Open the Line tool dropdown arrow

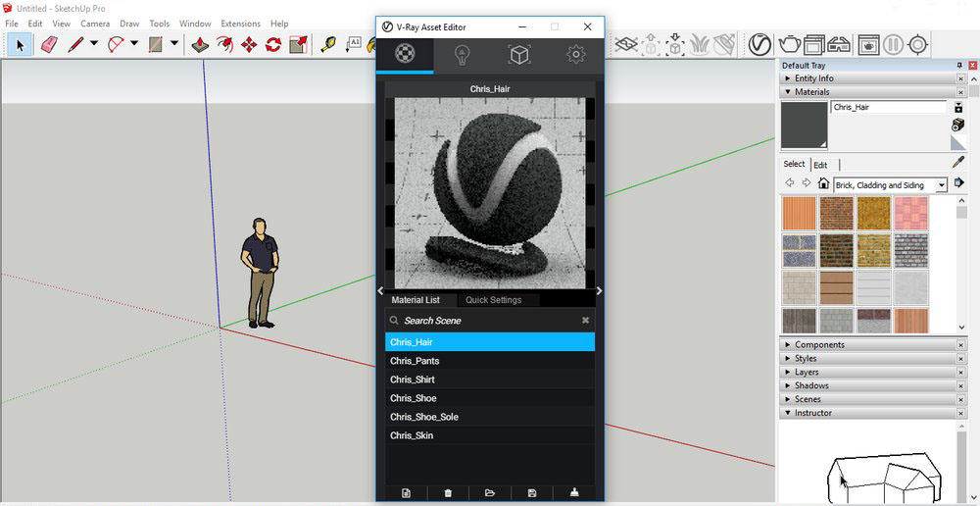click(94, 44)
